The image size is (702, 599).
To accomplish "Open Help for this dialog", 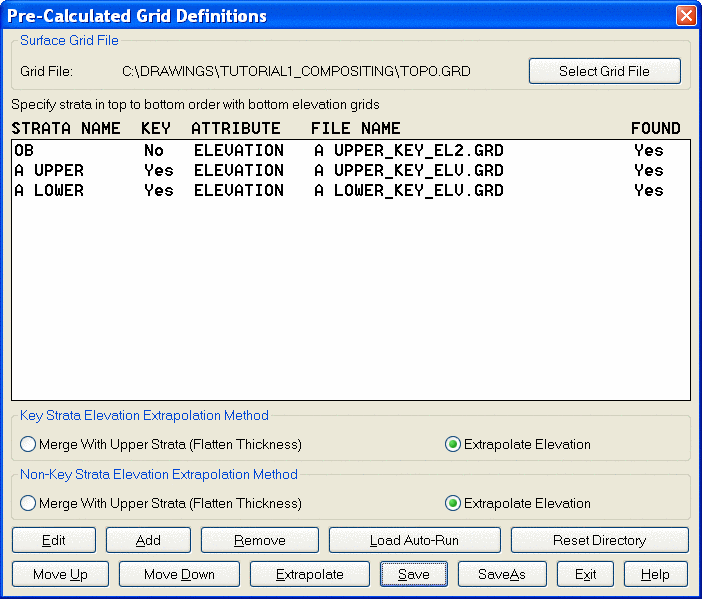I will pos(655,574).
